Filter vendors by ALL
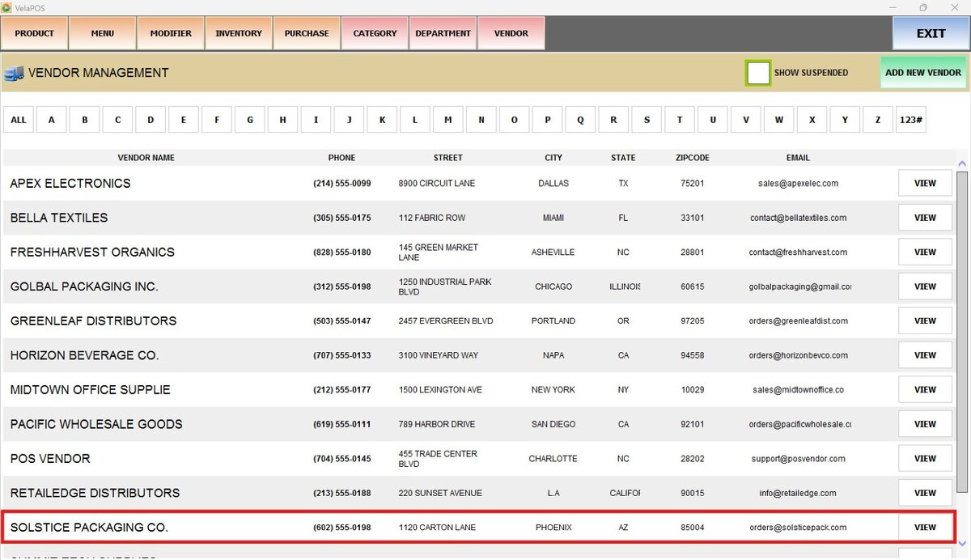This screenshot has height=560, width=971. pyautogui.click(x=19, y=120)
